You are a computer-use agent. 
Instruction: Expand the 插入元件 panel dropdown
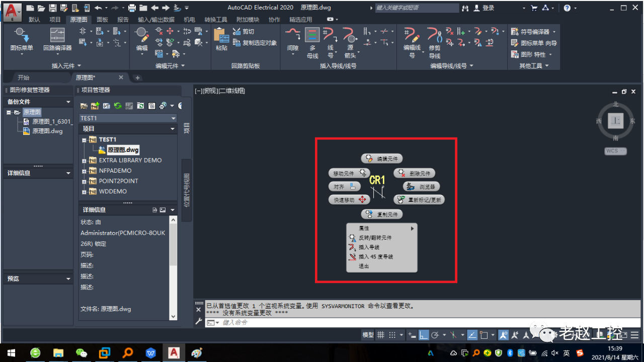point(66,65)
